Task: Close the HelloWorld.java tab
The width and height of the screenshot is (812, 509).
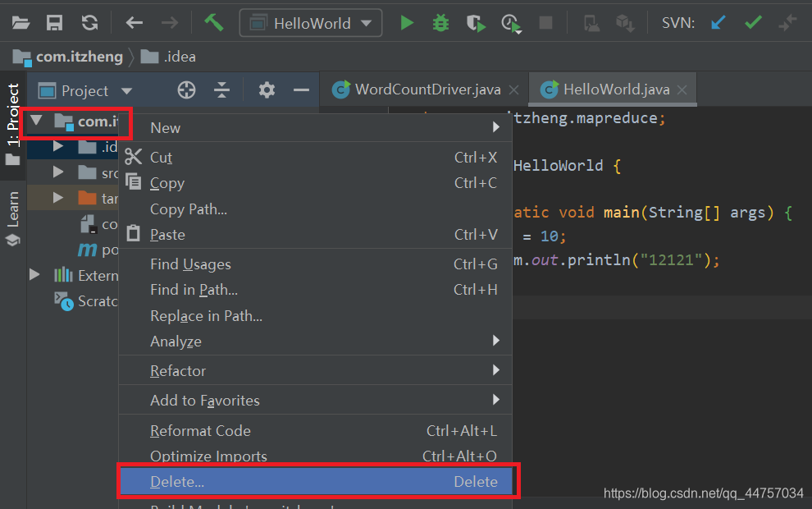Action: click(x=682, y=90)
